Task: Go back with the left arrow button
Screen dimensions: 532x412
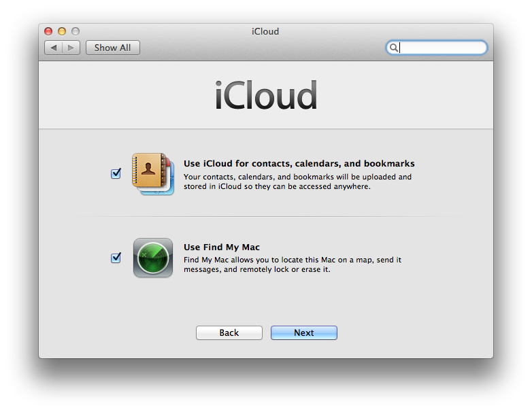Action: (54, 48)
